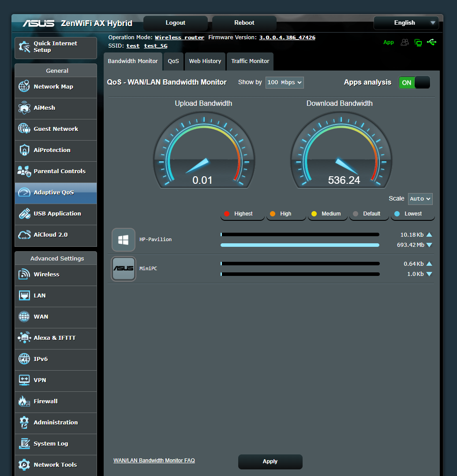
Task: Open the Show by bandwidth dropdown
Action: tap(284, 82)
